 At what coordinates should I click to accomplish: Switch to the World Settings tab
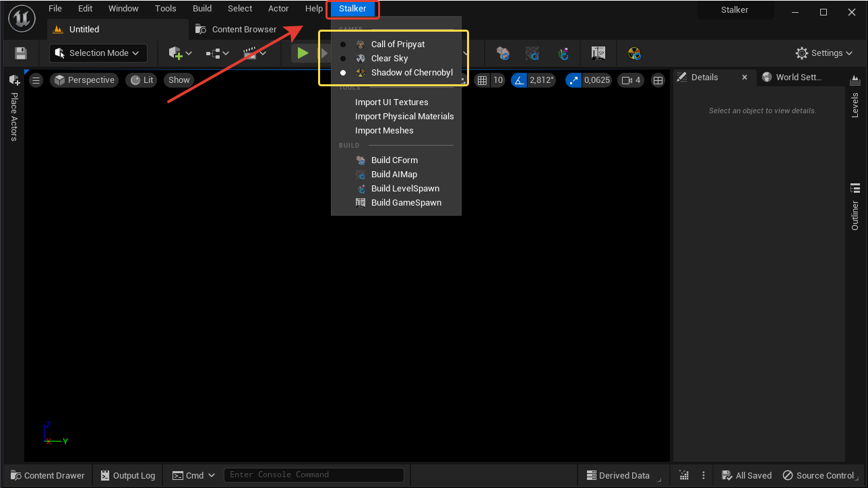(799, 78)
